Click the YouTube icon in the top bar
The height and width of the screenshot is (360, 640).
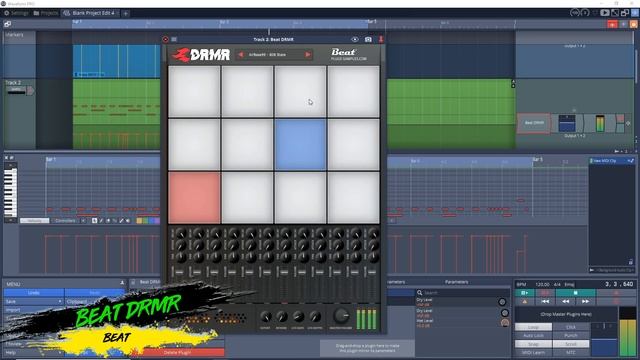click(x=604, y=13)
